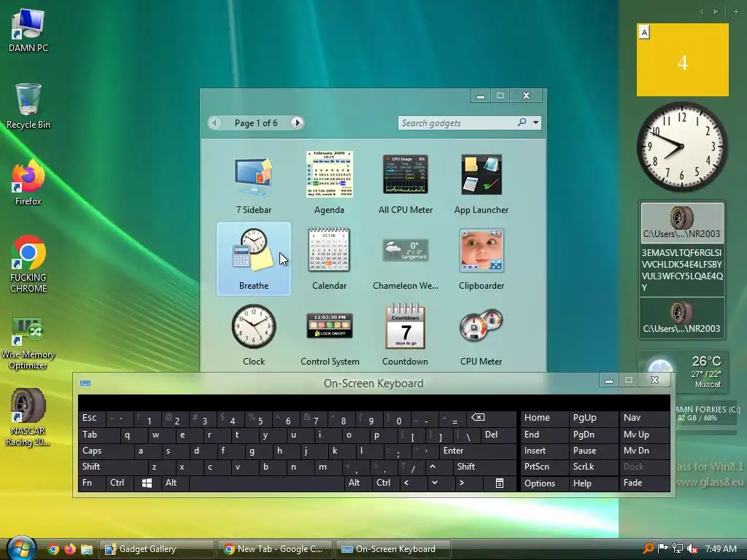747x560 pixels.
Task: Toggle the Caps key on keyboard
Action: pos(106,451)
